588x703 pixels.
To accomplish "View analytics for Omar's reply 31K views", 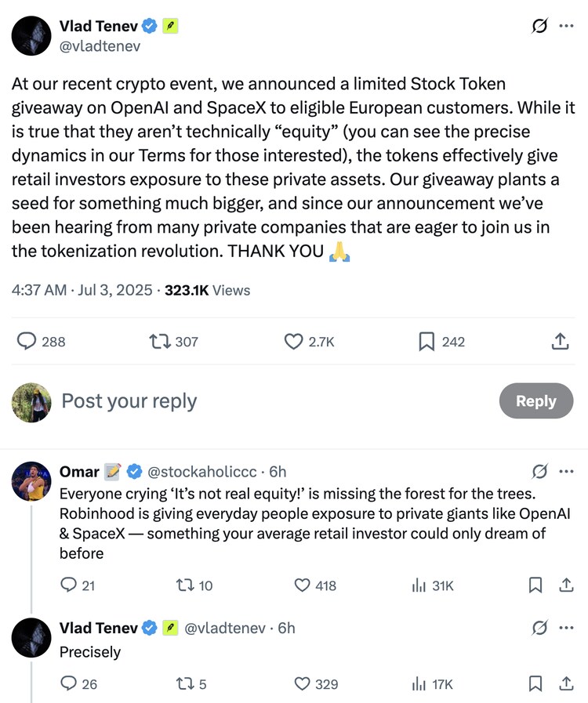I will point(418,585).
